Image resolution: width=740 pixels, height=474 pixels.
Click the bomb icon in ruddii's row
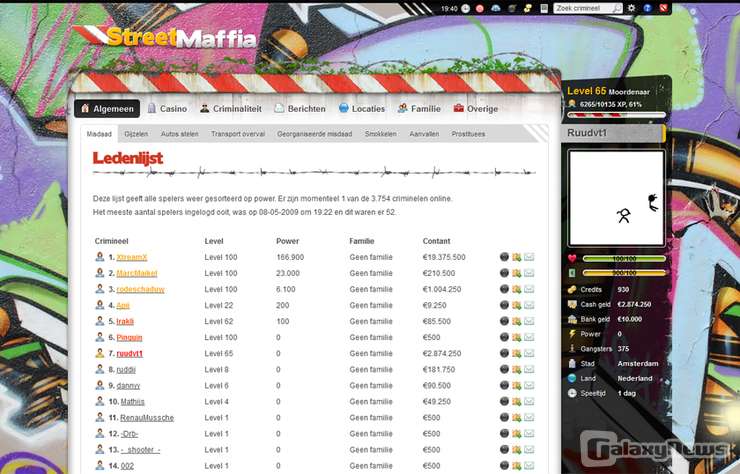504,369
